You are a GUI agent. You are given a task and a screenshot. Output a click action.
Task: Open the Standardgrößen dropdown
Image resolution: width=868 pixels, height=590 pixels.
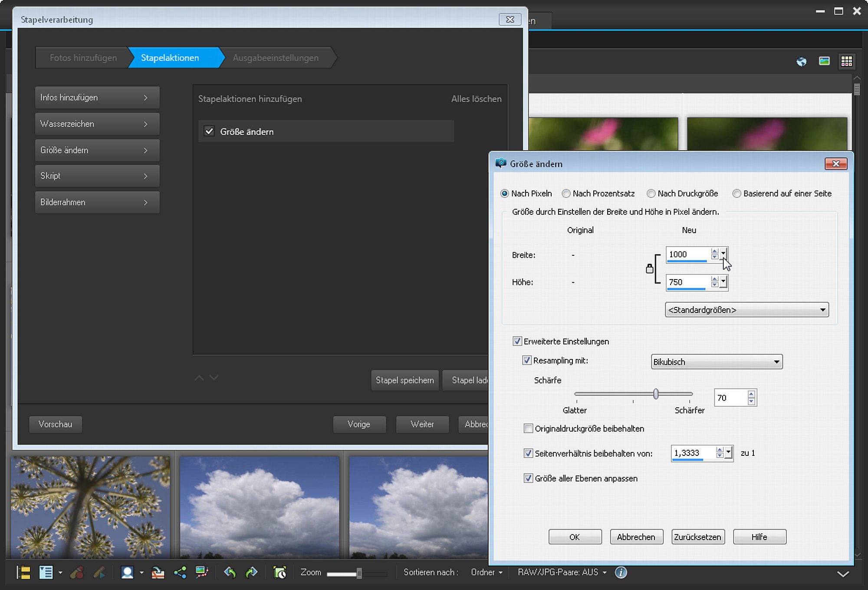click(x=747, y=310)
